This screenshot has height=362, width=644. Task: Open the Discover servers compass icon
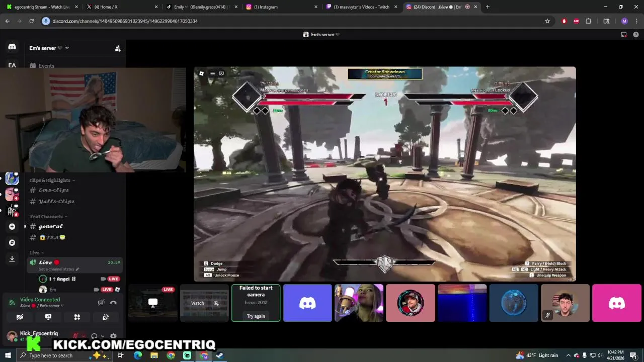12,243
